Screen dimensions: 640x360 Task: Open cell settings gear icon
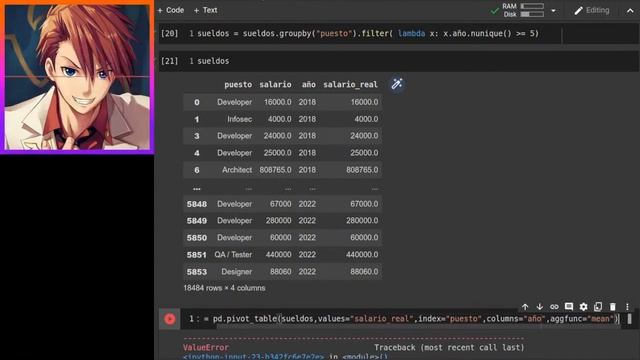tap(583, 307)
